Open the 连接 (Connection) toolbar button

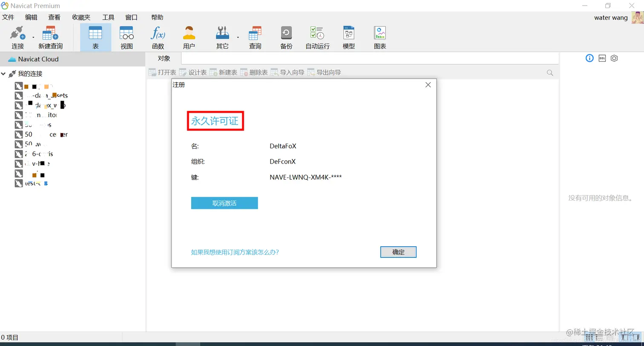pyautogui.click(x=18, y=37)
